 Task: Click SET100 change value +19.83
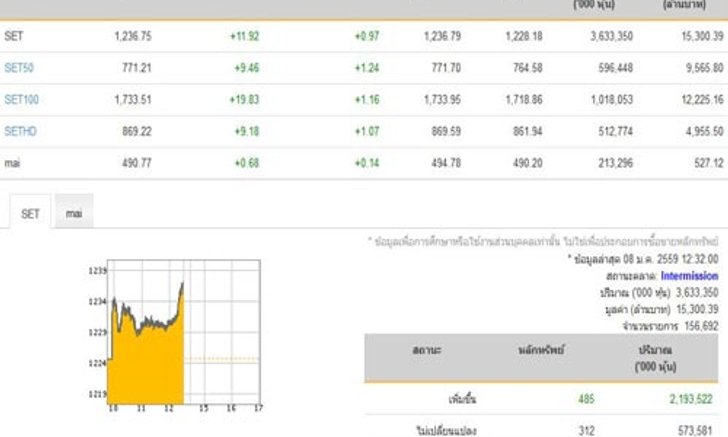(x=244, y=99)
